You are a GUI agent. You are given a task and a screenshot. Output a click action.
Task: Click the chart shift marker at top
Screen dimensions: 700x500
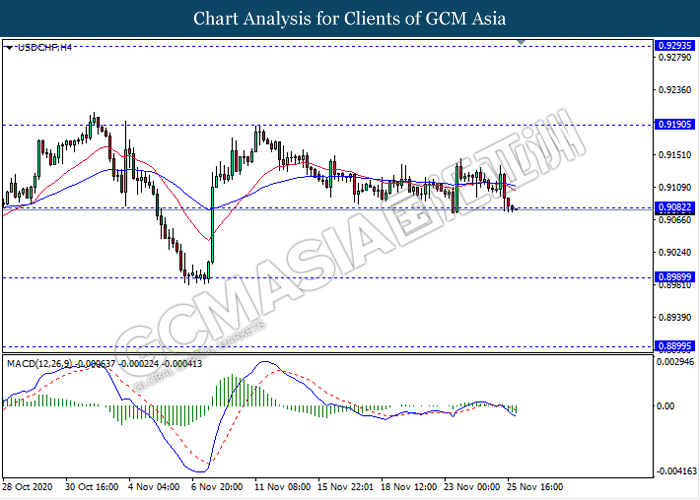(x=521, y=43)
